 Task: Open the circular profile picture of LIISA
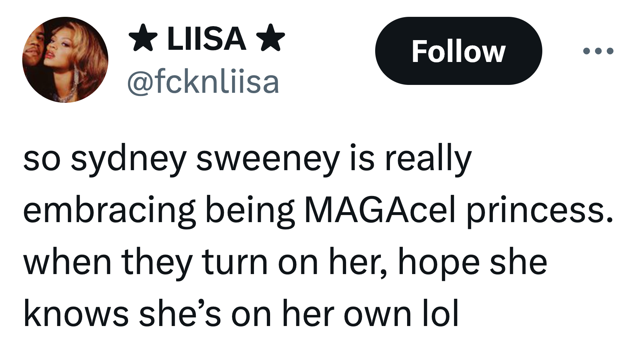tap(65, 60)
